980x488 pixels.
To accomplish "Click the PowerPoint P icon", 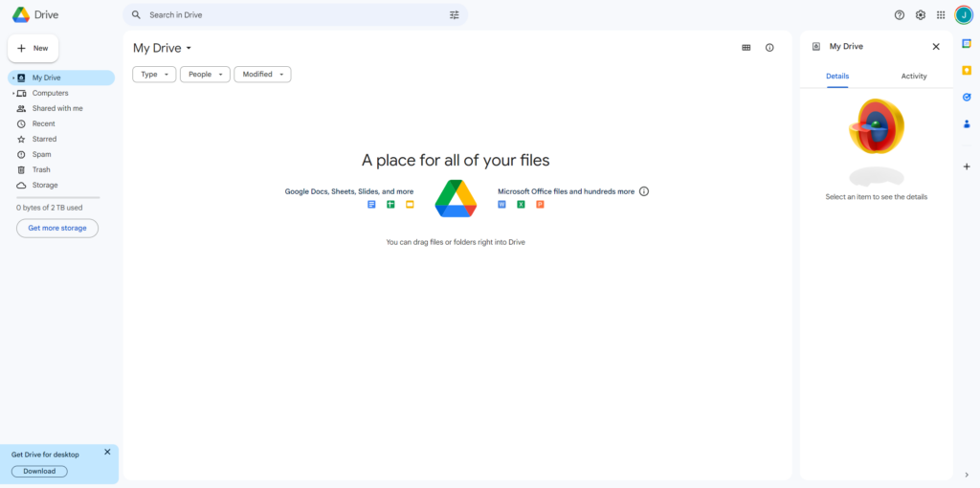I will (540, 205).
